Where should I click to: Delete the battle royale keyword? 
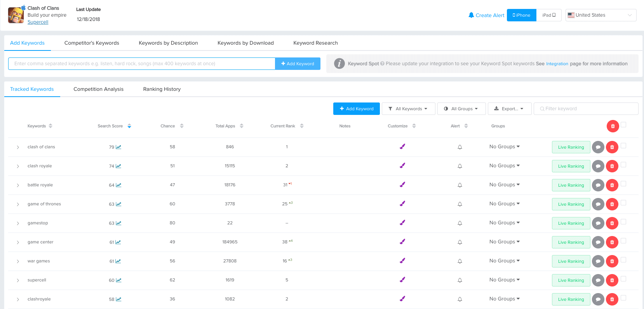612,185
